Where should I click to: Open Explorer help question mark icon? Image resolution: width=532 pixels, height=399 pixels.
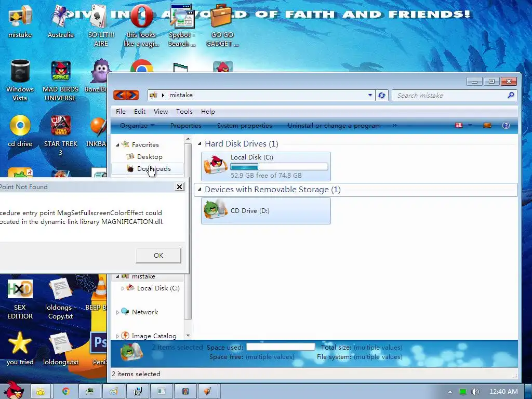(x=506, y=125)
